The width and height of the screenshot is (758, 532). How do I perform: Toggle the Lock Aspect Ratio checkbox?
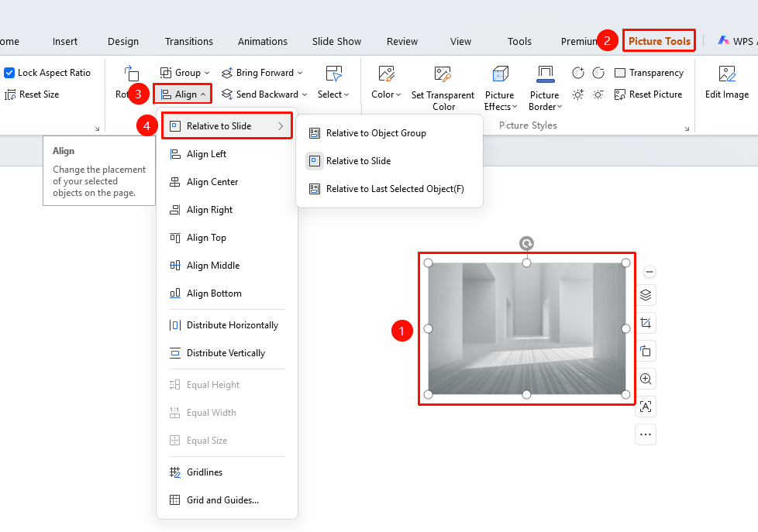(x=9, y=73)
